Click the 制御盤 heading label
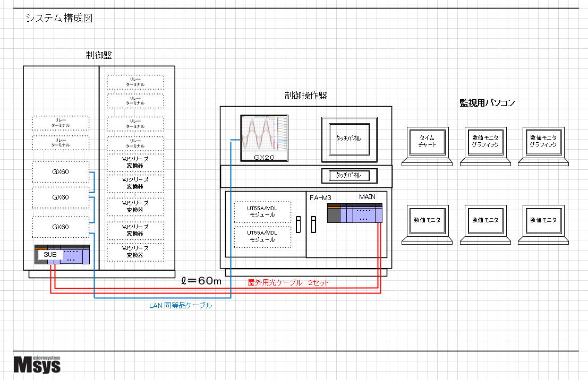588x380 pixels. coord(99,55)
